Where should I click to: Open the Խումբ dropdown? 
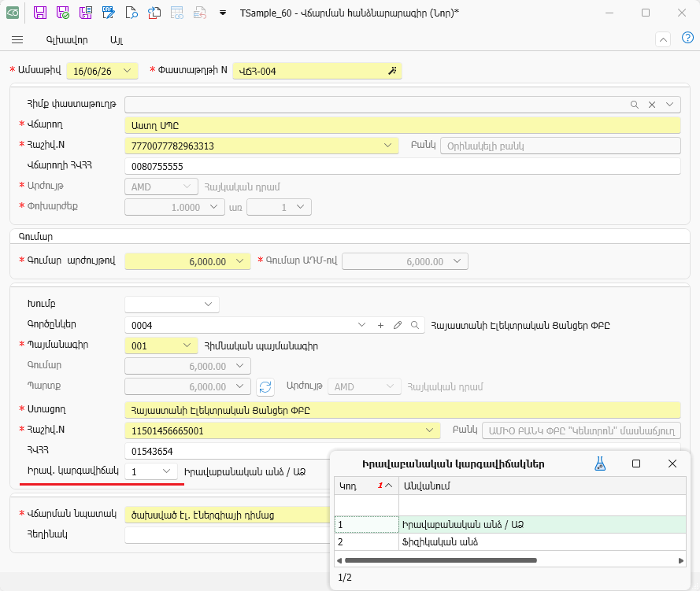(x=208, y=305)
